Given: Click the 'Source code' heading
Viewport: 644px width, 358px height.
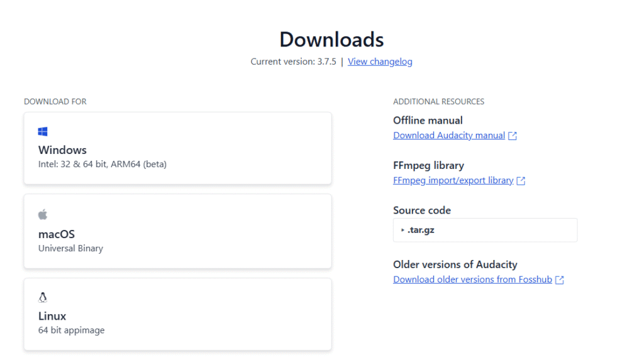Looking at the screenshot, I should (422, 210).
